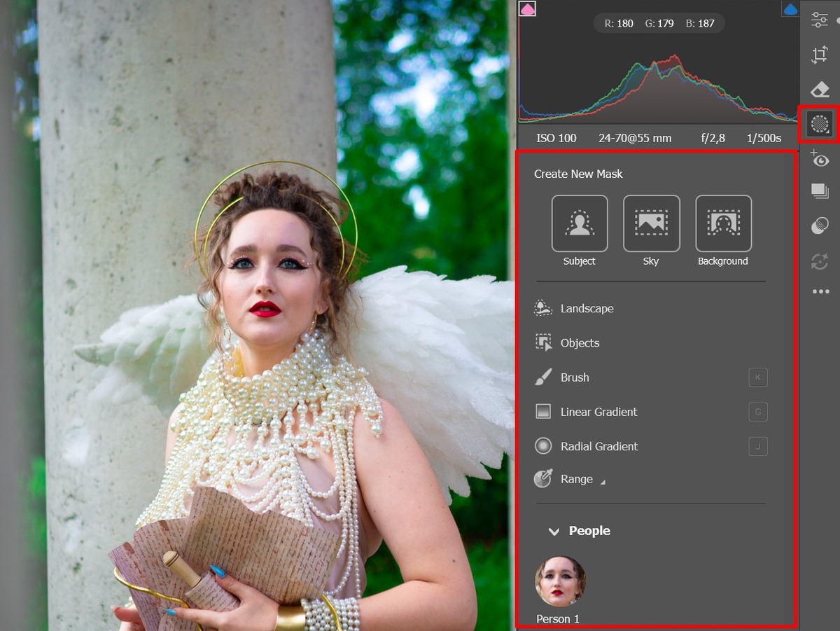
Task: Click the '24-70@55 mm' lens value
Action: pyautogui.click(x=635, y=138)
